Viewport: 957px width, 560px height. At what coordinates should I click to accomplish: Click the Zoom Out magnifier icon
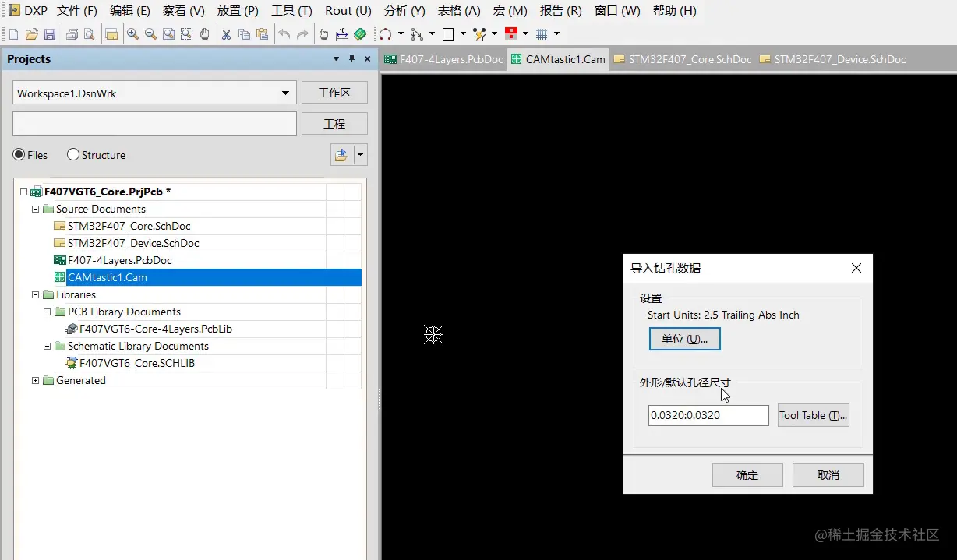pos(150,34)
